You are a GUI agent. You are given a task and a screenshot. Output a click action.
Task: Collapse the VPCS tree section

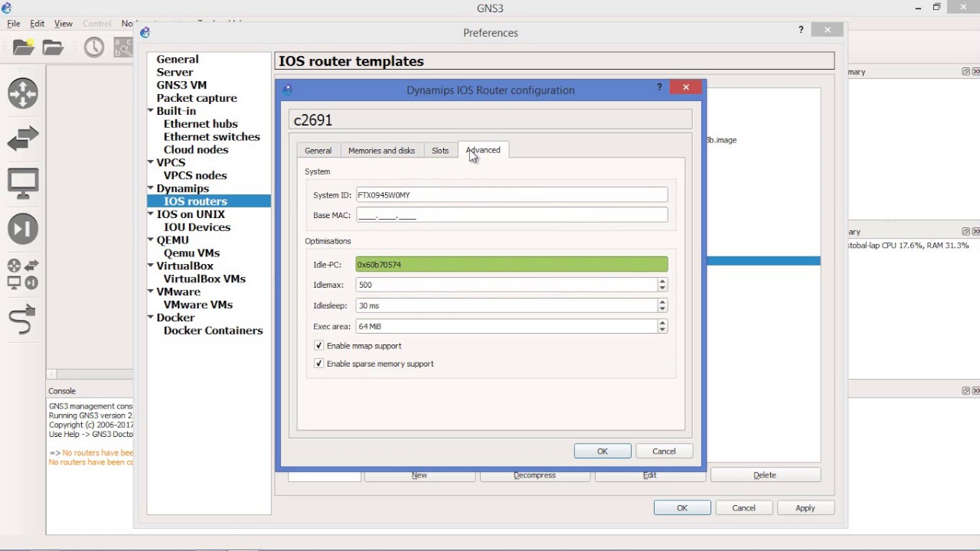click(151, 162)
